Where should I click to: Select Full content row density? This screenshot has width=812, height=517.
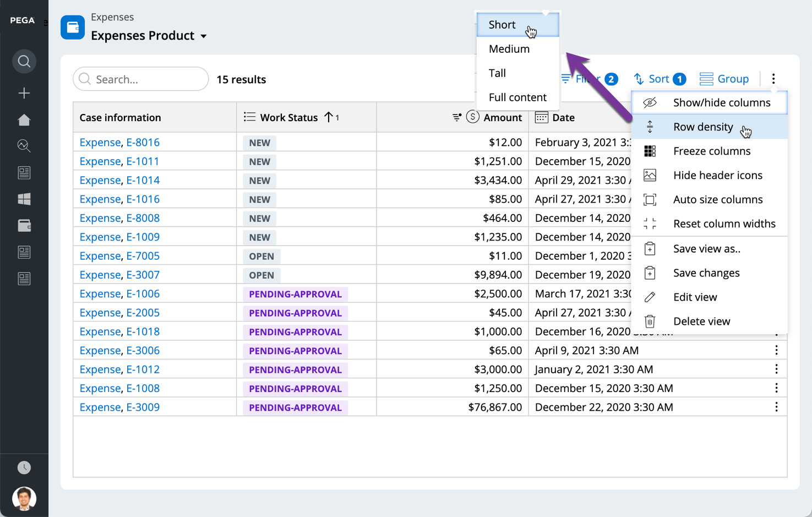[x=518, y=97]
